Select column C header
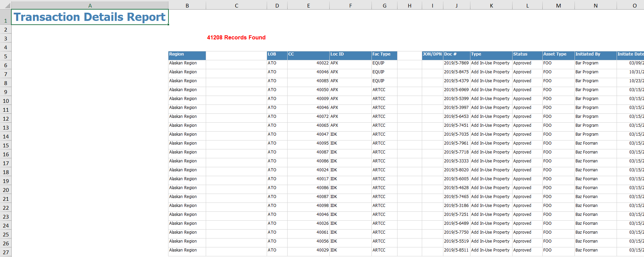Viewport: 644px width, 257px height. [237, 5]
